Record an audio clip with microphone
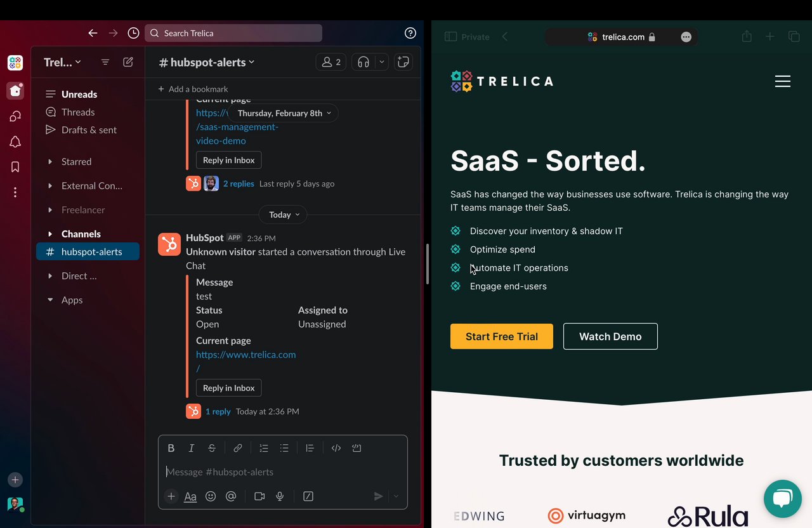The width and height of the screenshot is (812, 528). point(280,496)
